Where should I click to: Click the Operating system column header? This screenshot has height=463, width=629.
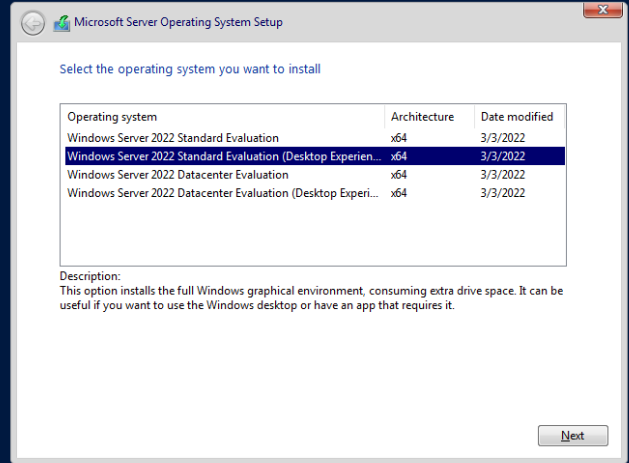(223, 117)
